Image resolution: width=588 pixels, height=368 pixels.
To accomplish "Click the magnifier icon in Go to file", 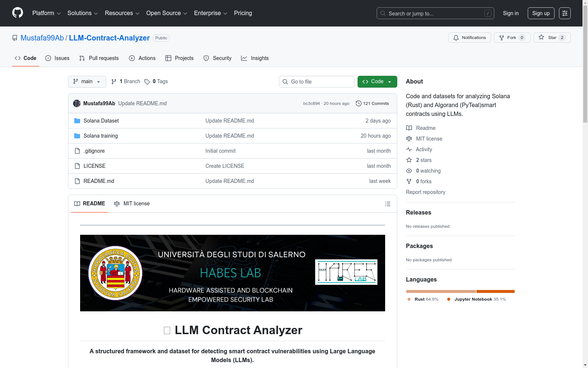I will pos(285,82).
